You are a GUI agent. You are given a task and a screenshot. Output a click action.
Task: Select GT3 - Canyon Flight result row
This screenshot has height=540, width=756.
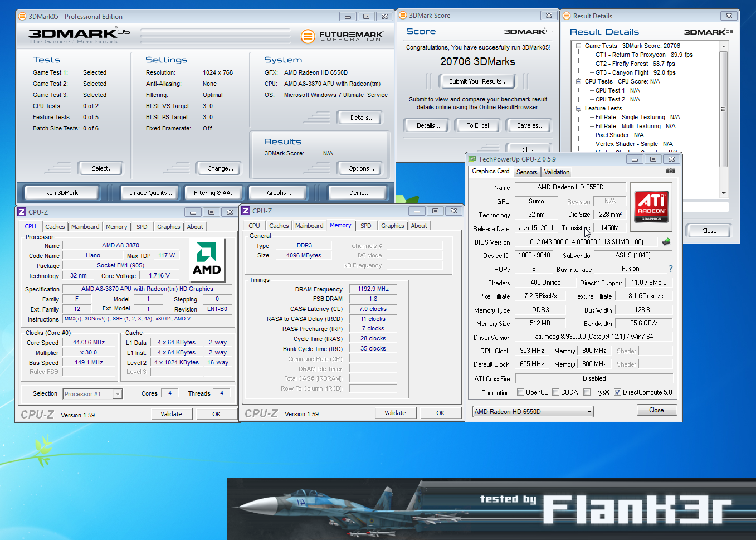pyautogui.click(x=635, y=72)
